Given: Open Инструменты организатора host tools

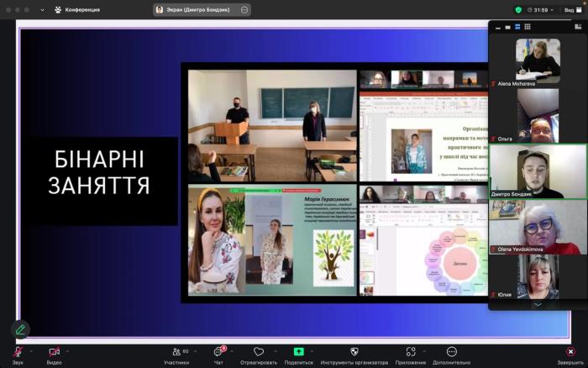Looking at the screenshot, I should (354, 352).
